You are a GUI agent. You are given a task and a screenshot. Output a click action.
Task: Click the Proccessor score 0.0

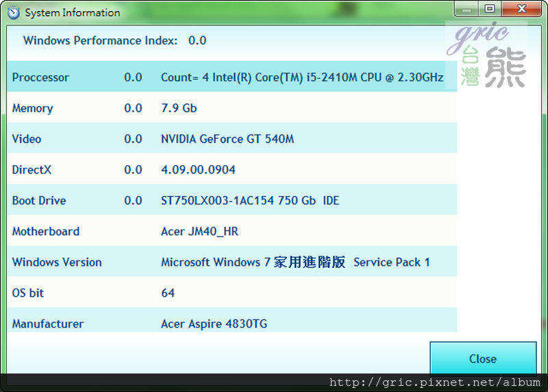[133, 77]
